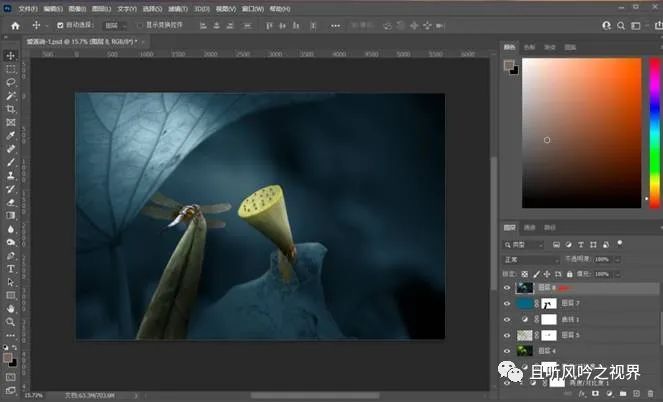This screenshot has width=663, height=402.
Task: Select the Crop tool
Action: pyautogui.click(x=11, y=108)
